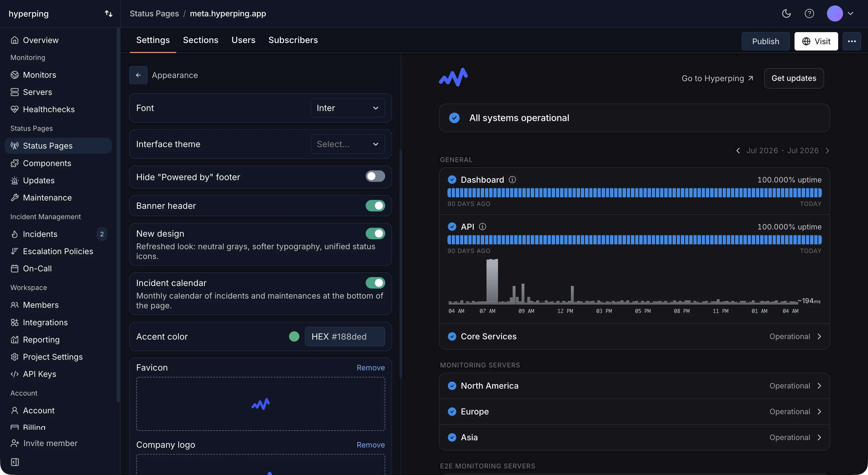Click the tallest bar in API response chart
This screenshot has width=868, height=475.
[492, 281]
